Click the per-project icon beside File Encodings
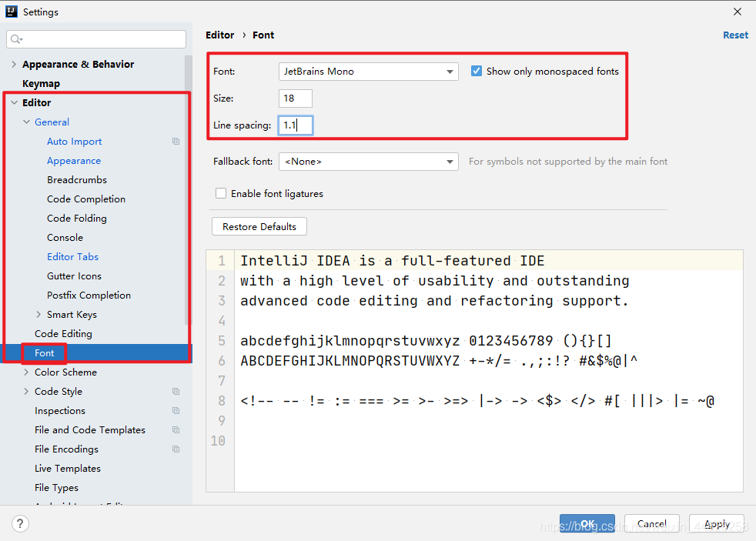The width and height of the screenshot is (756, 541). coord(176,449)
